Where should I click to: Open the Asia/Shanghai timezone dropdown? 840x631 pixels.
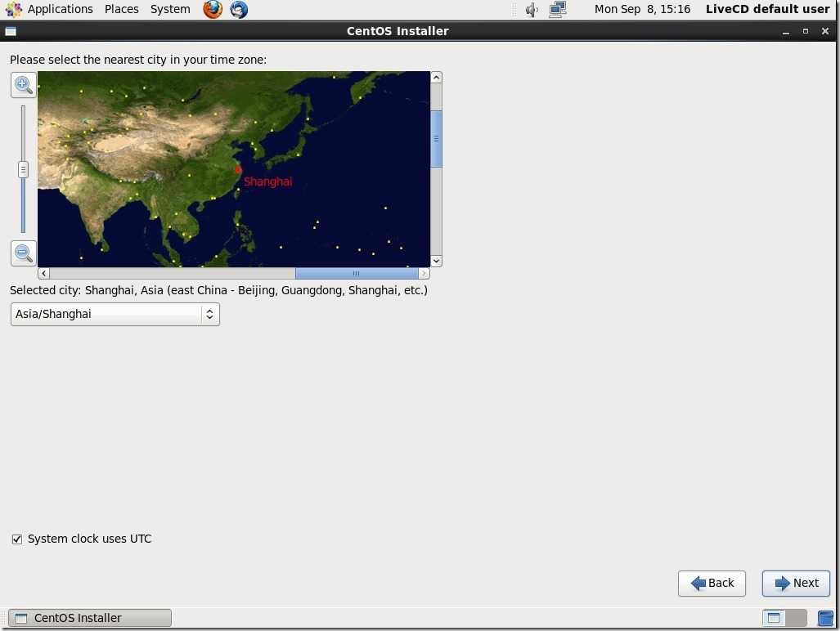(x=115, y=314)
